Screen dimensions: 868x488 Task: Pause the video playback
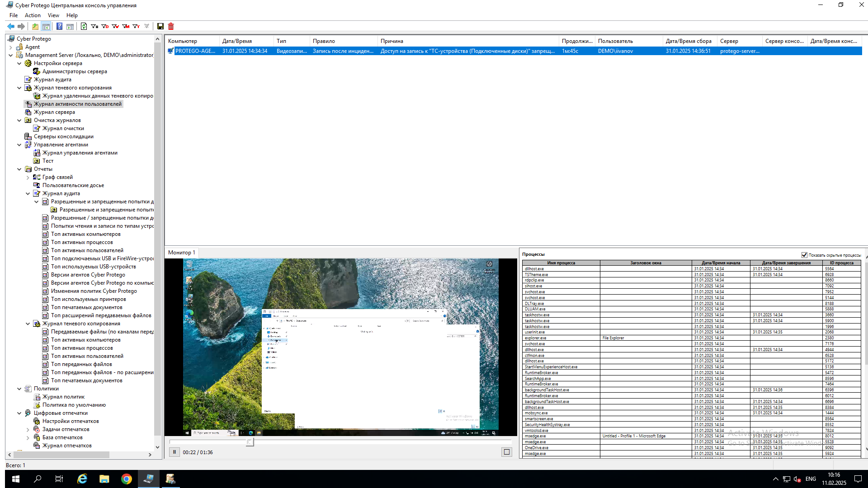174,452
